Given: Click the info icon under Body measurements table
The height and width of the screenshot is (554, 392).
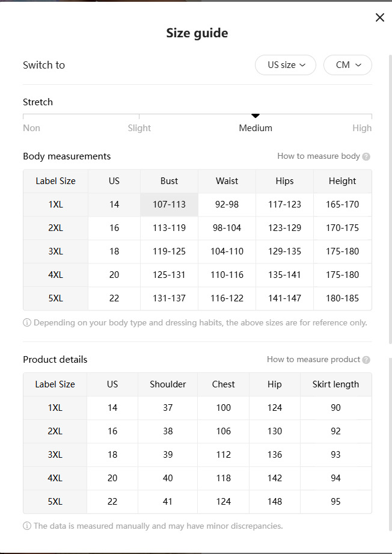Looking at the screenshot, I should pyautogui.click(x=27, y=322).
